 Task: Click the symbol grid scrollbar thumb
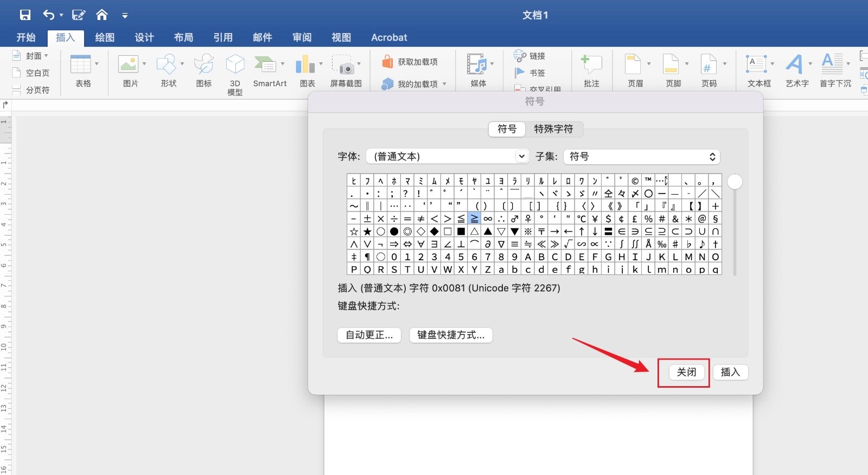(735, 182)
